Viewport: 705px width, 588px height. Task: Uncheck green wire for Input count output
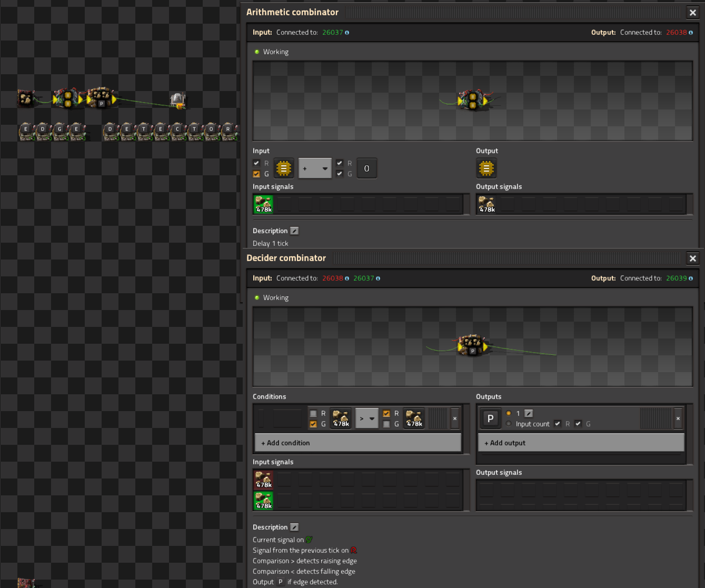pyautogui.click(x=578, y=424)
